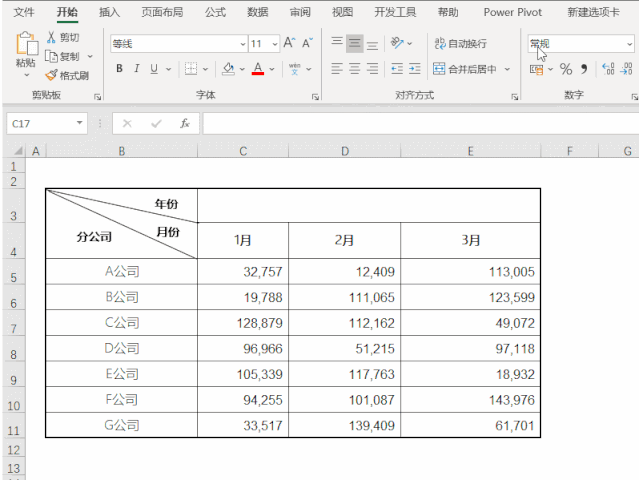
Task: Toggle Italic formatting
Action: (x=137, y=69)
